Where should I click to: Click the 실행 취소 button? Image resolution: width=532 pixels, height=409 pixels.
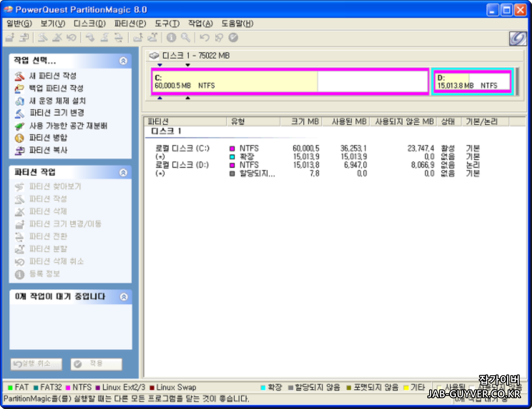pos(36,364)
